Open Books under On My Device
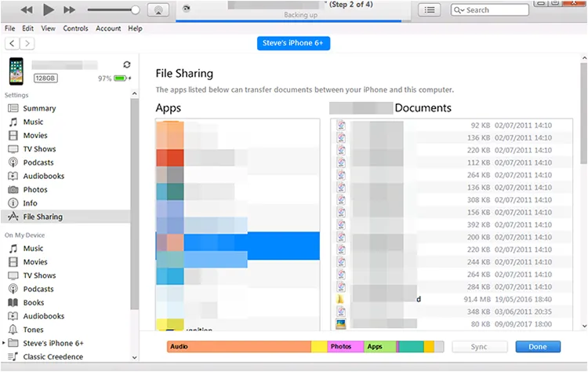 [34, 303]
